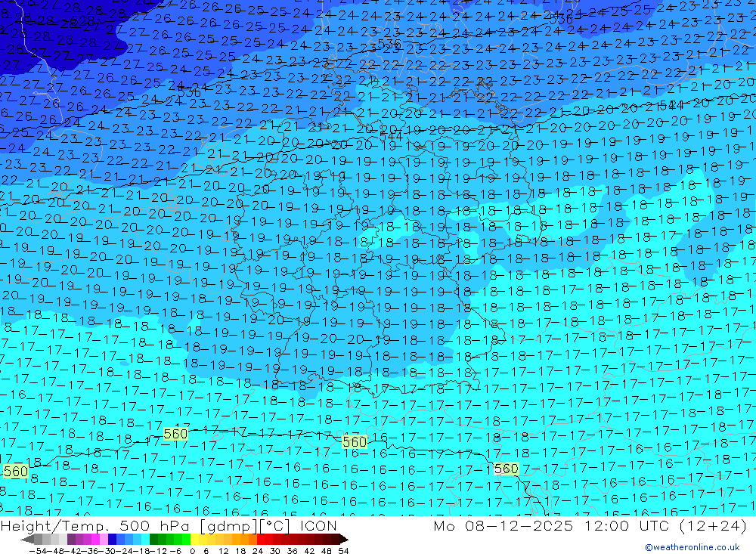This screenshot has width=756, height=554.
Task: Pick the dark purple legend swatch at -42
Action: 71,539
